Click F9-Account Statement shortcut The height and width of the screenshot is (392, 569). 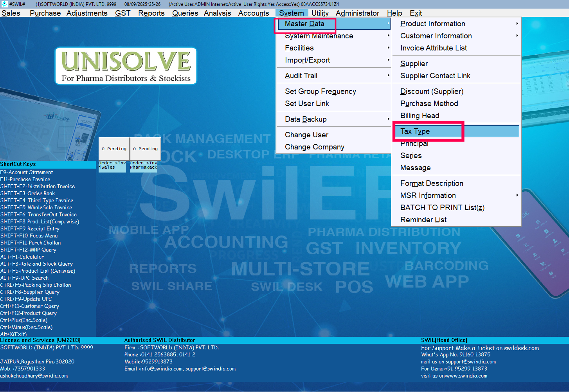[27, 173]
